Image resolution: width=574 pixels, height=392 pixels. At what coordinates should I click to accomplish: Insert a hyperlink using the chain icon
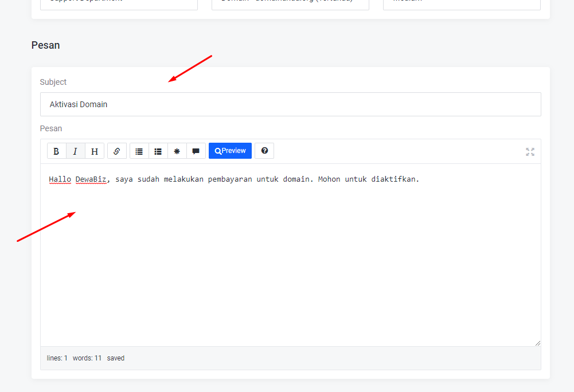coord(117,151)
